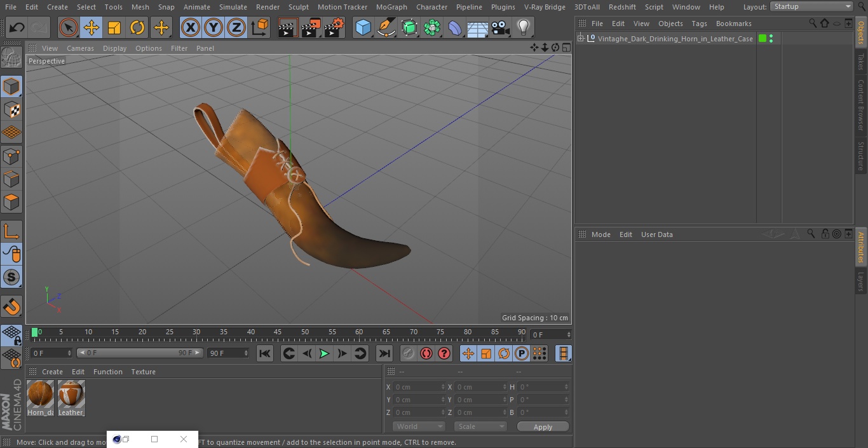
Task: Switch to Model mode in left toolbar
Action: [x=11, y=86]
